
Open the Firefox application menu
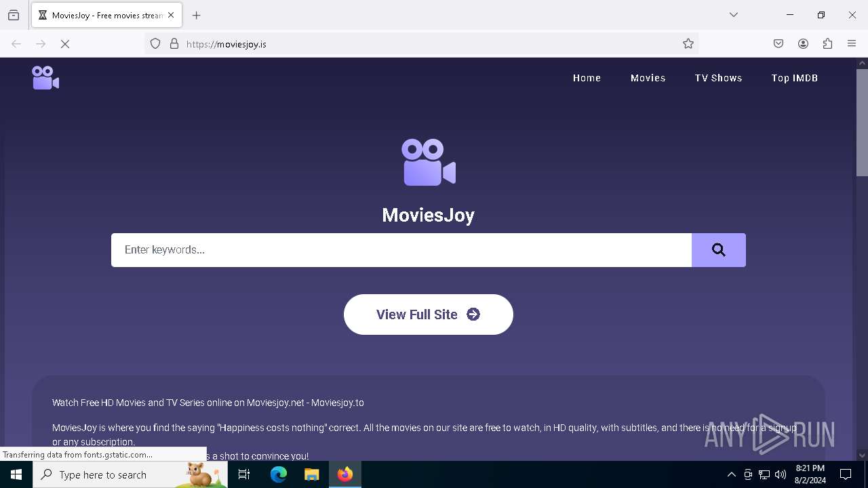(852, 44)
